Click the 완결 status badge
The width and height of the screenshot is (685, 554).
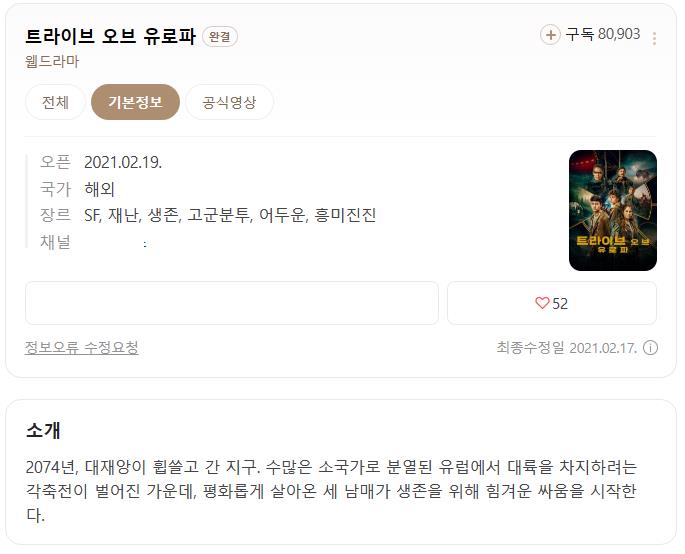(x=220, y=36)
